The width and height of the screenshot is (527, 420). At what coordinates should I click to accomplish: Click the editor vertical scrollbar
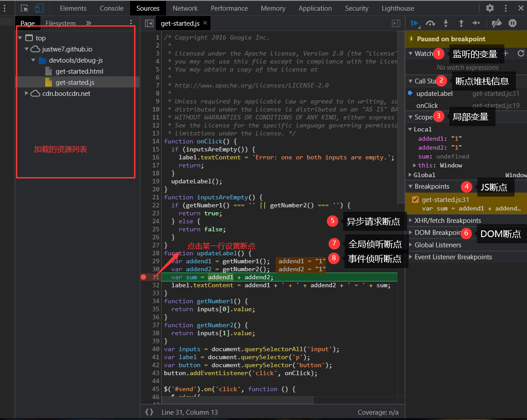pos(401,117)
